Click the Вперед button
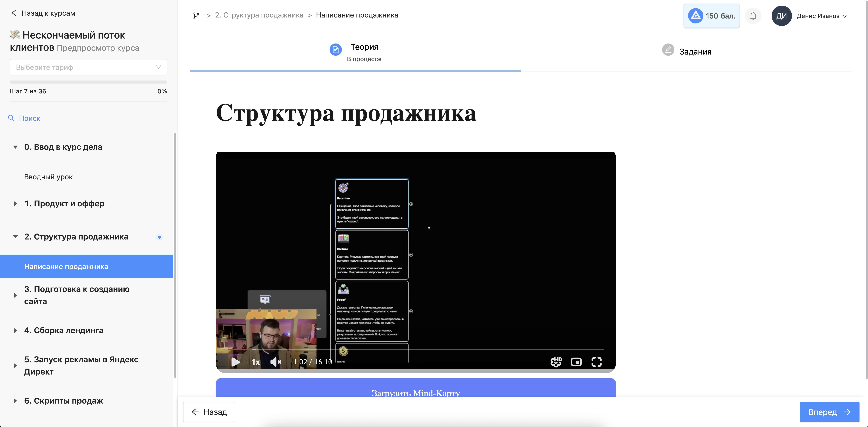This screenshot has height=427, width=868. point(829,412)
